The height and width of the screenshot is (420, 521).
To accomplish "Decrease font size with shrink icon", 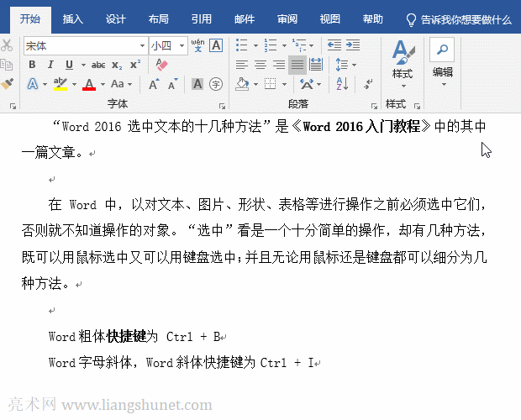I will point(172,84).
